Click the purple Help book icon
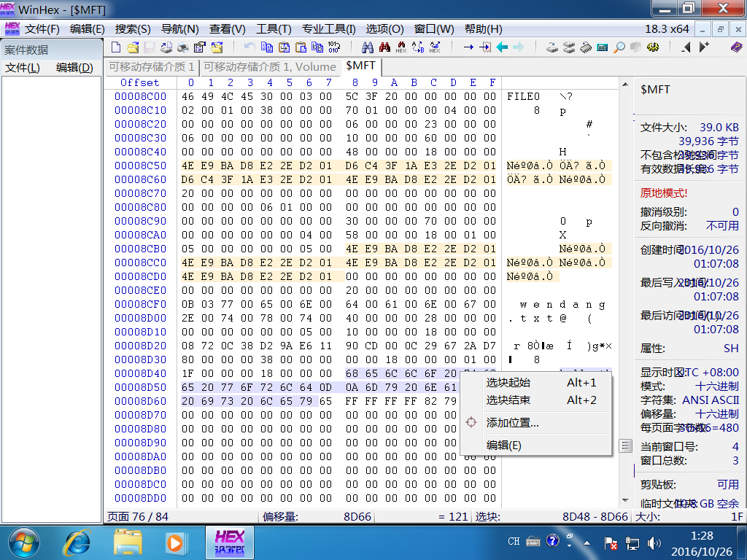Image resolution: width=747 pixels, height=560 pixels. (737, 47)
